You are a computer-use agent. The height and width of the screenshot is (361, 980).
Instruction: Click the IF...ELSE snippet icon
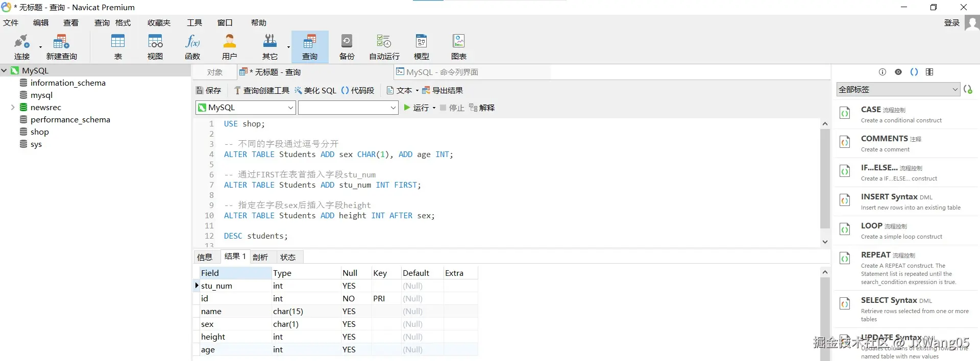(x=845, y=171)
